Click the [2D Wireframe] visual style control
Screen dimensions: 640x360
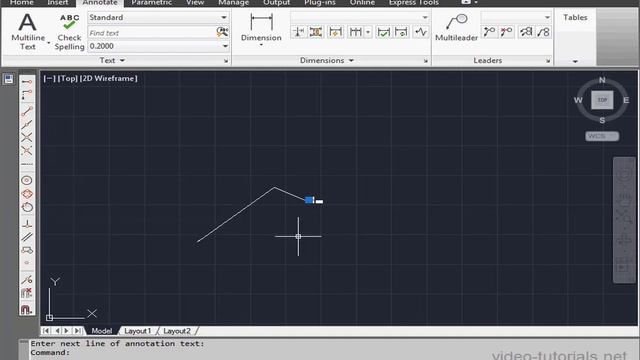pos(109,78)
